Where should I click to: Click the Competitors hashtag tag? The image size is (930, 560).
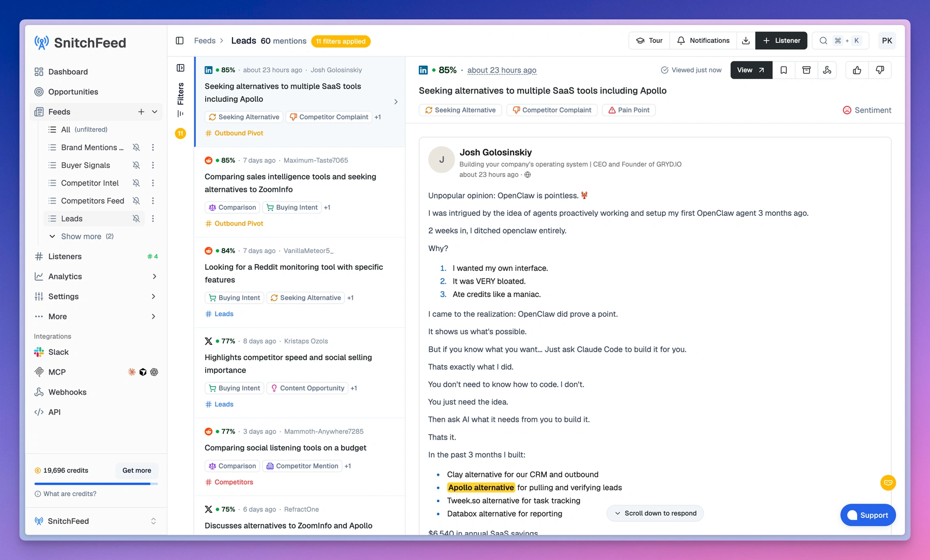229,483
